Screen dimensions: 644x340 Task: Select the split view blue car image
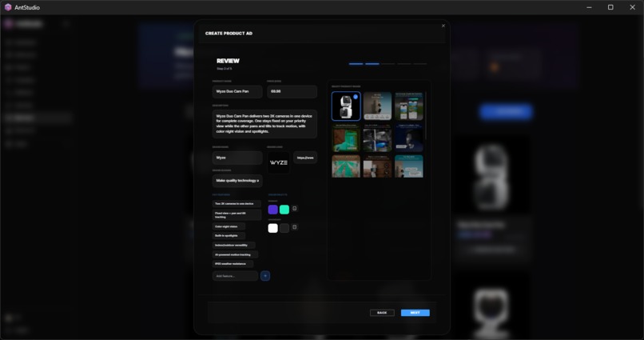coord(377,138)
